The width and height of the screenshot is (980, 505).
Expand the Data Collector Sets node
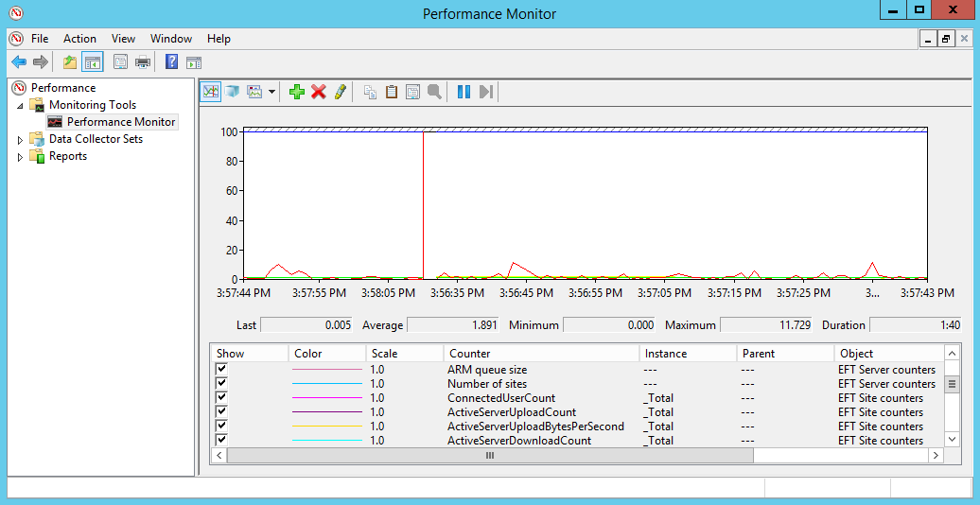point(21,139)
